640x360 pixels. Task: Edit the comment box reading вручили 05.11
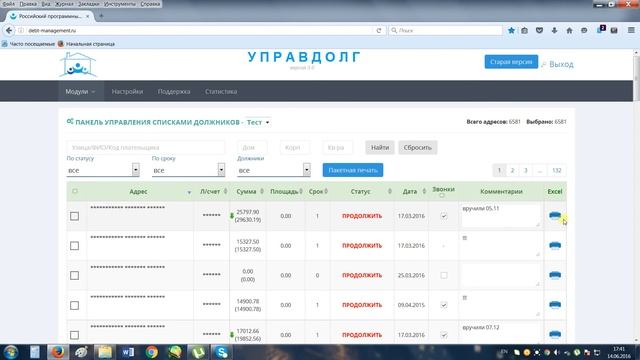[x=501, y=216]
